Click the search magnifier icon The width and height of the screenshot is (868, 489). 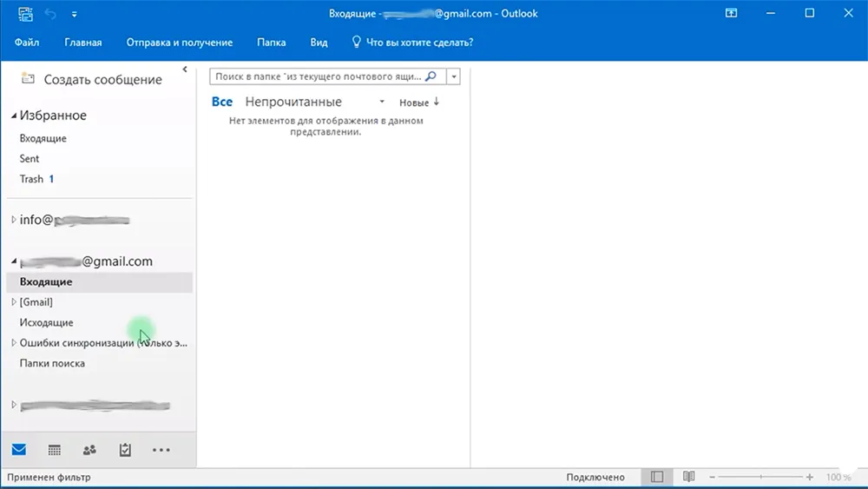[431, 76]
